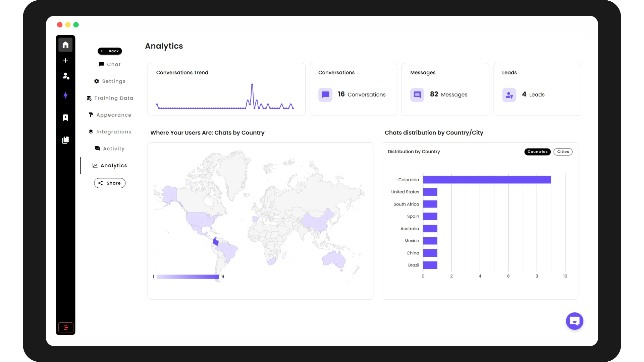This screenshot has height=362, width=644.
Task: Click the lightning bolt icon
Action: point(65,95)
